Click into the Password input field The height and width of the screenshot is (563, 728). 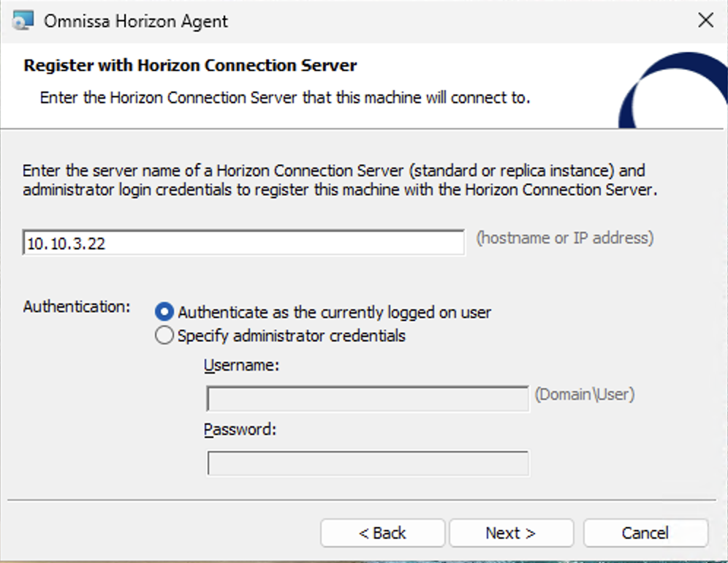368,463
